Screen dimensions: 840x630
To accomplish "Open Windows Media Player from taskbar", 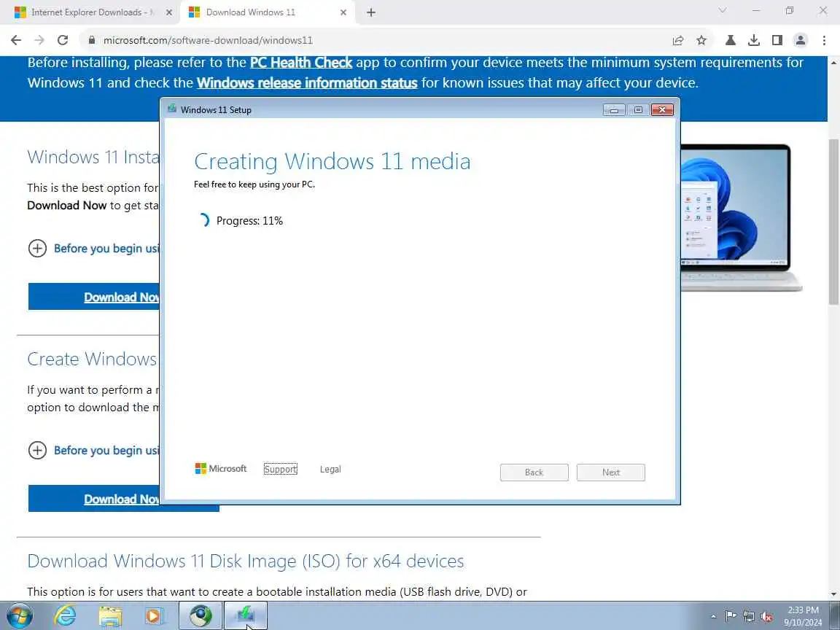I will [x=155, y=616].
